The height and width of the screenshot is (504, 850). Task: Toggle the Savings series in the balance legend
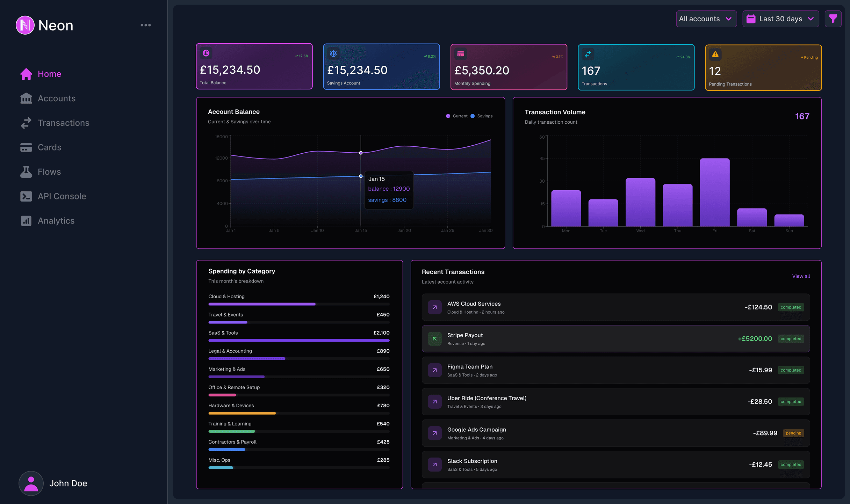(482, 116)
